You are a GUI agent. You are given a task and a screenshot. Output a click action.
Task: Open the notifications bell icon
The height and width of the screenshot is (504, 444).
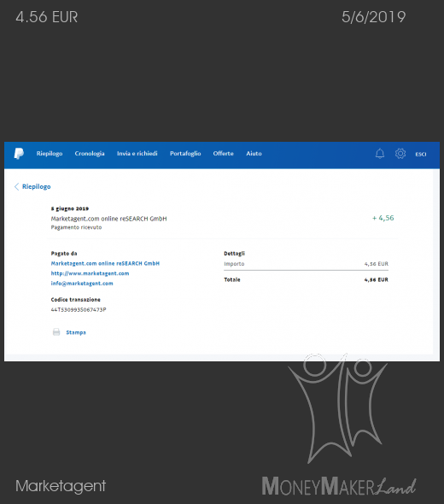coord(380,153)
